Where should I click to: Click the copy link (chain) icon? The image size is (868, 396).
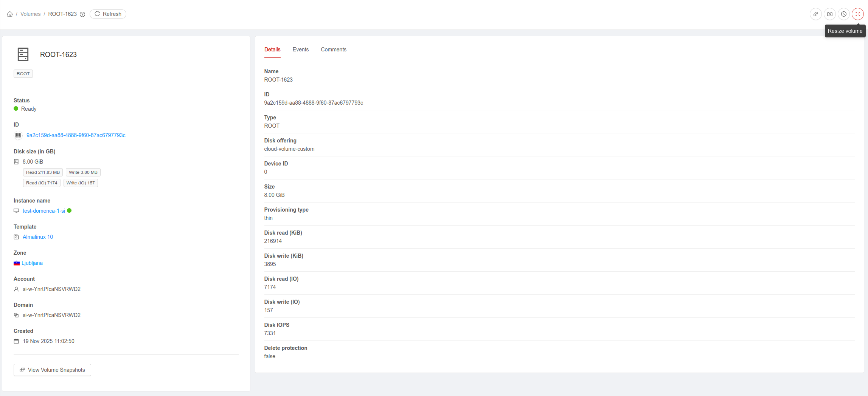(816, 14)
